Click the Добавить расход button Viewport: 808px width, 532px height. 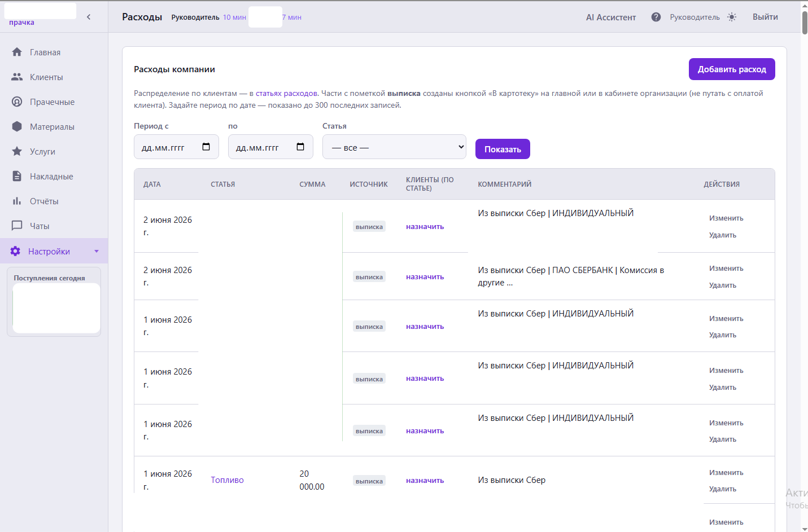(x=732, y=69)
